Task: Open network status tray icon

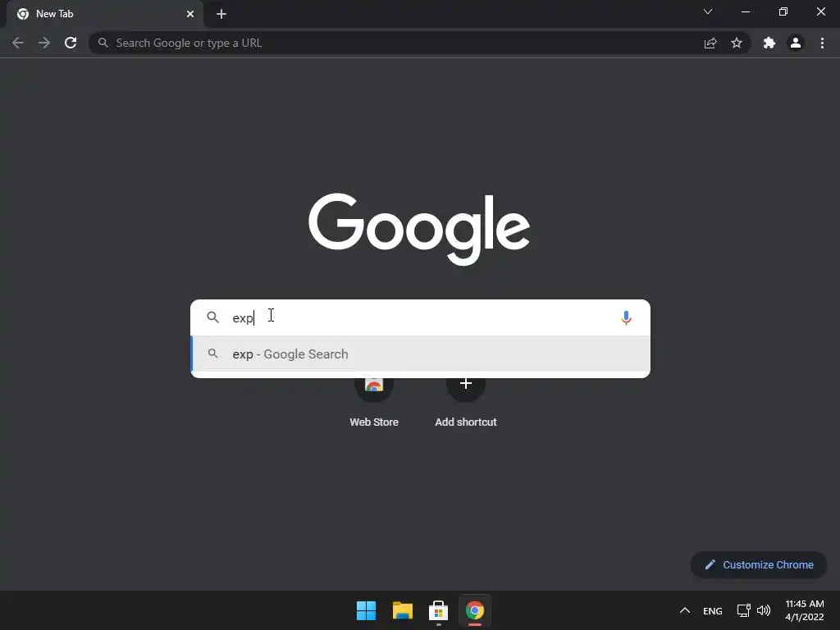Action: click(x=743, y=610)
